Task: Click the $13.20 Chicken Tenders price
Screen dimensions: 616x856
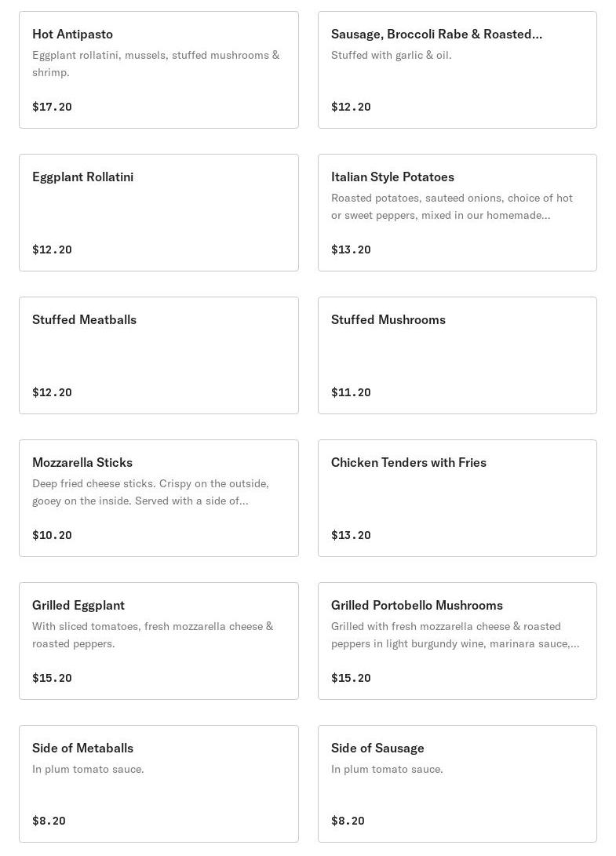Action: click(351, 535)
